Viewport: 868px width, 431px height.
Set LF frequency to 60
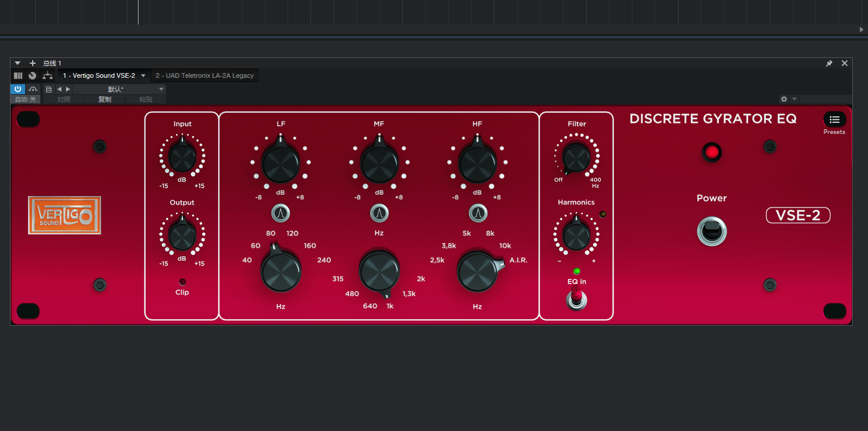pos(255,246)
